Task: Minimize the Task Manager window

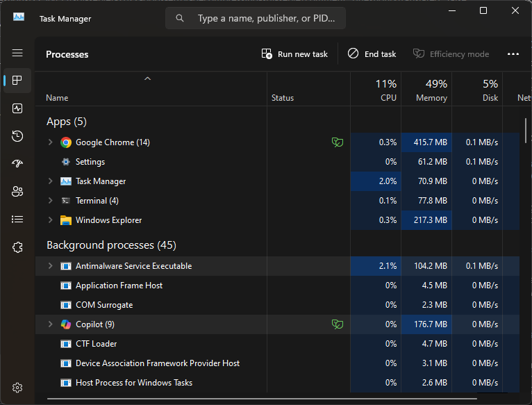Action: point(452,11)
